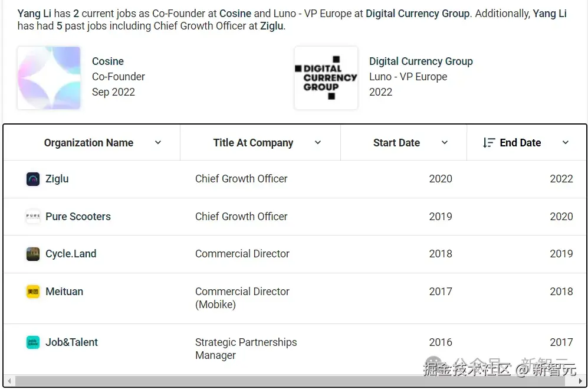The image size is (588, 389).
Task: Open the Cosine company logo thumbnail
Action: [x=49, y=78]
